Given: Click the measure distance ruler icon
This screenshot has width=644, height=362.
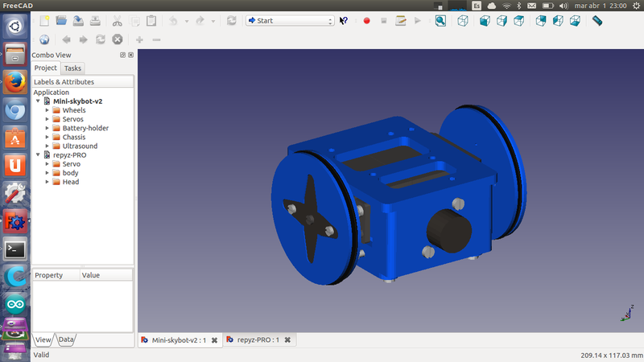Looking at the screenshot, I should tap(597, 21).
